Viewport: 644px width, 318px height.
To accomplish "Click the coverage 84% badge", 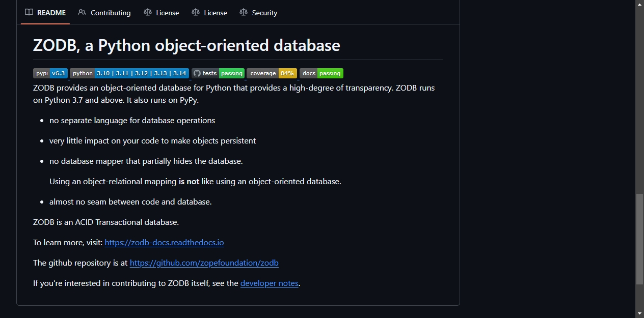I will [x=272, y=73].
